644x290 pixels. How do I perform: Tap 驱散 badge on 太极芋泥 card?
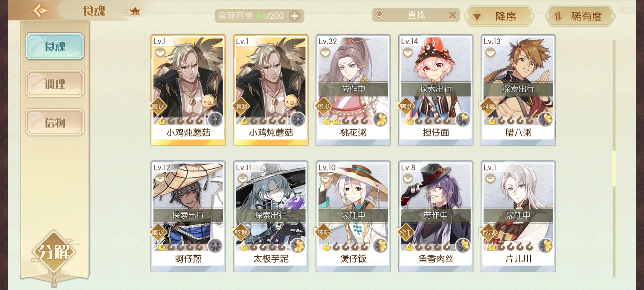(241, 233)
